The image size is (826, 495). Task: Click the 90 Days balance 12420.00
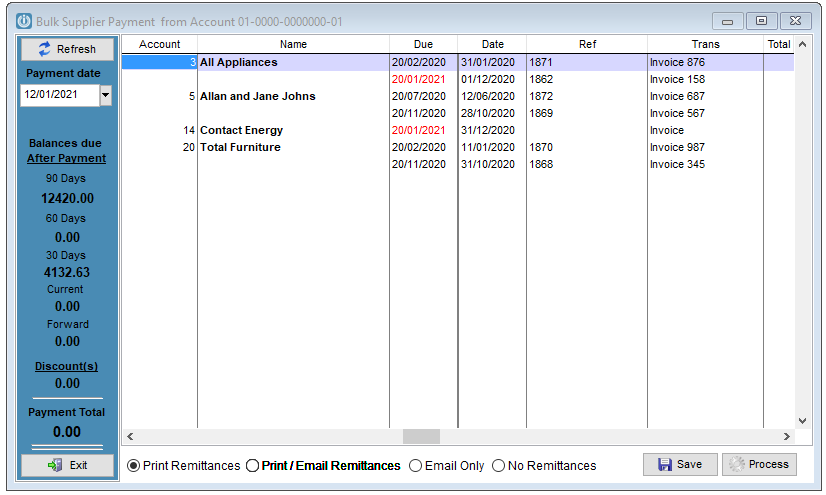(67, 199)
